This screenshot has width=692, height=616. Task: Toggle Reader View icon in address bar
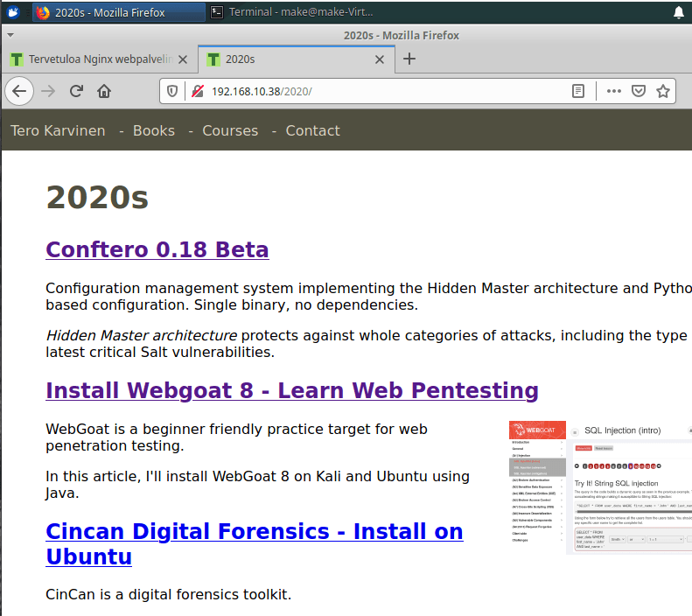point(577,91)
